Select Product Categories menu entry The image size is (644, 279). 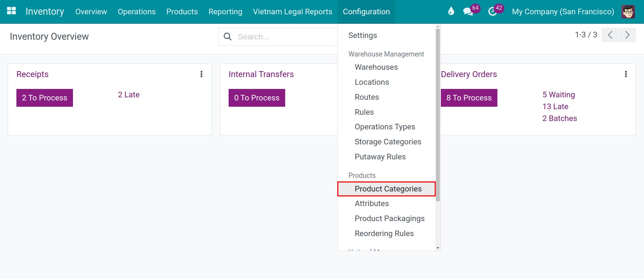(387, 189)
